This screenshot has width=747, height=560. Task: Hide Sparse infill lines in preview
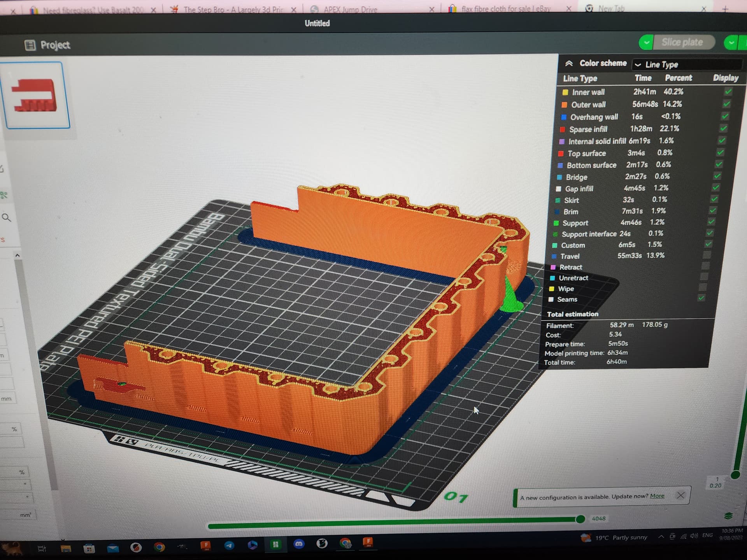click(723, 128)
